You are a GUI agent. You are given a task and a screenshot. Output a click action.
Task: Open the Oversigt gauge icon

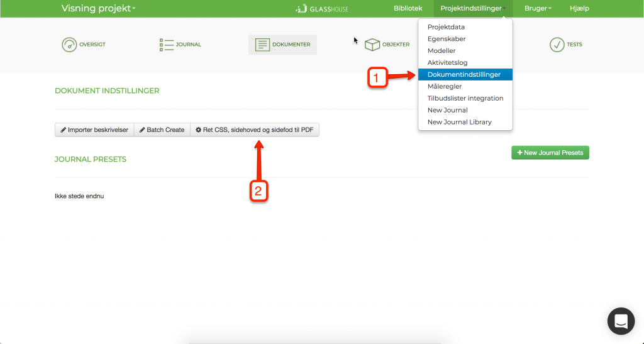69,44
